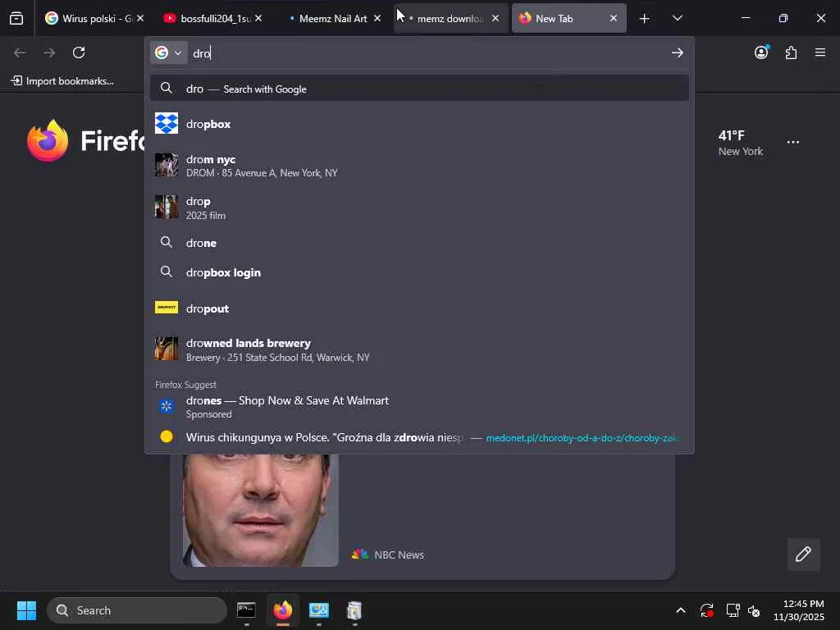Show hidden system tray icons
The height and width of the screenshot is (630, 840).
coord(680,610)
